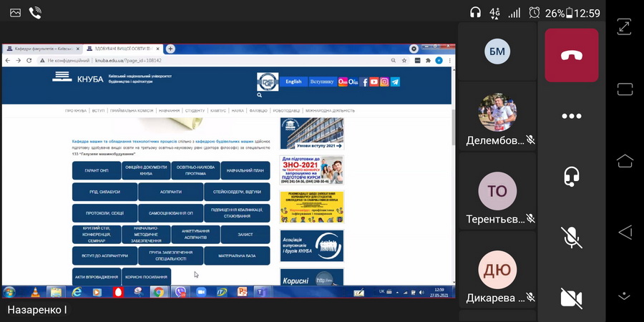Open the НАУКА menu item
644x322 pixels.
click(238, 111)
